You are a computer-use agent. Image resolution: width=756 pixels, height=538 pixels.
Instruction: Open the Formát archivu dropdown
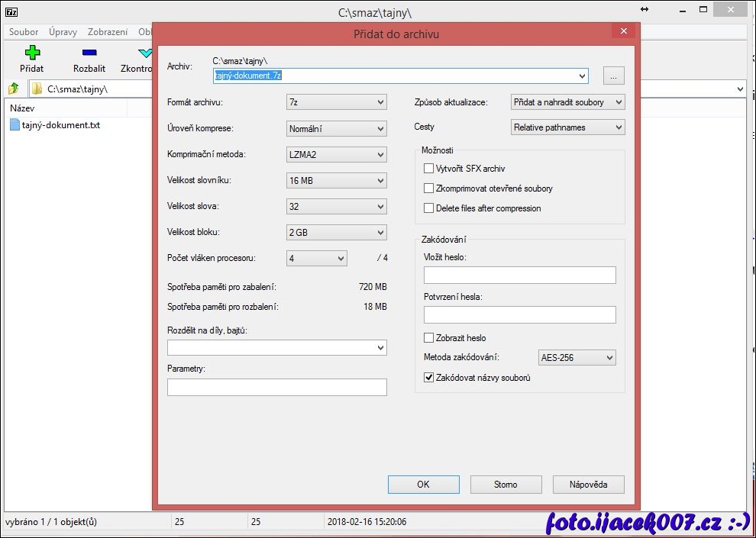coord(337,102)
